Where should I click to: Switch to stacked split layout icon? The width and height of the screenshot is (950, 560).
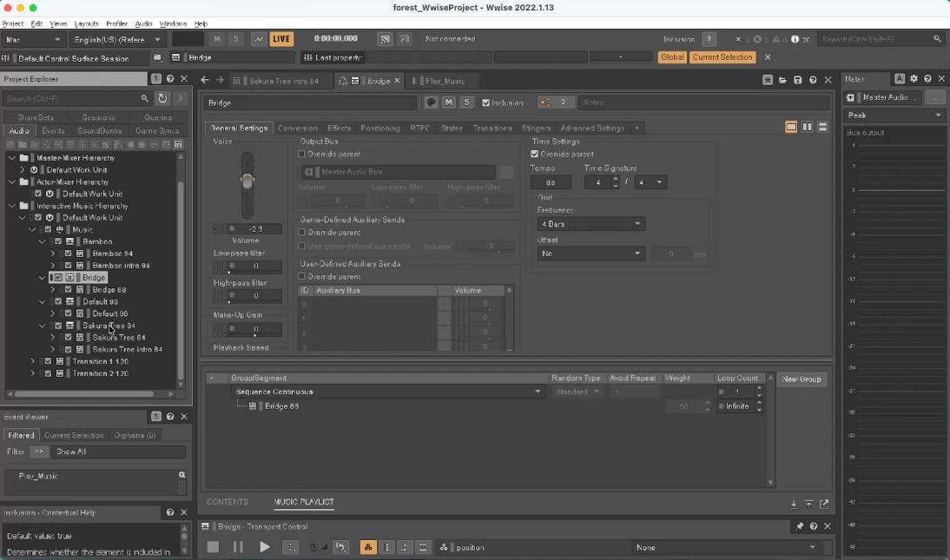point(822,127)
